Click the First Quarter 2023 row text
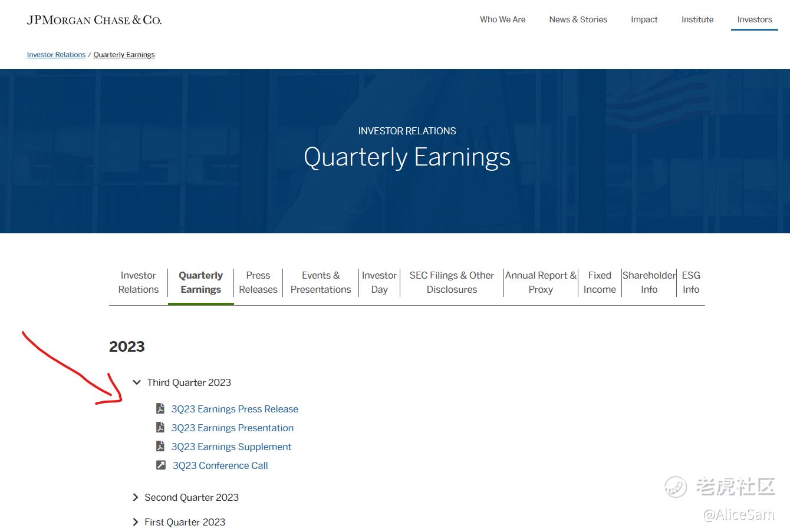 pos(185,522)
